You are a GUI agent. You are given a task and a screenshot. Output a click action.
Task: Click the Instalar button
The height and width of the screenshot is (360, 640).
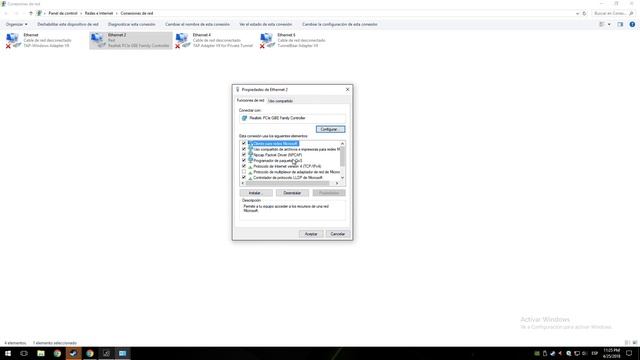[x=256, y=193]
